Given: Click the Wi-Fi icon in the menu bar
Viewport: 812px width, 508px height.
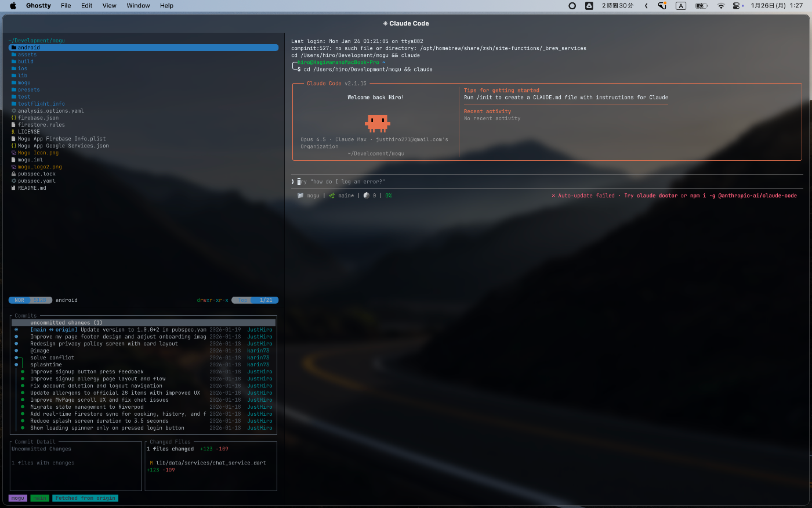Looking at the screenshot, I should (x=721, y=6).
